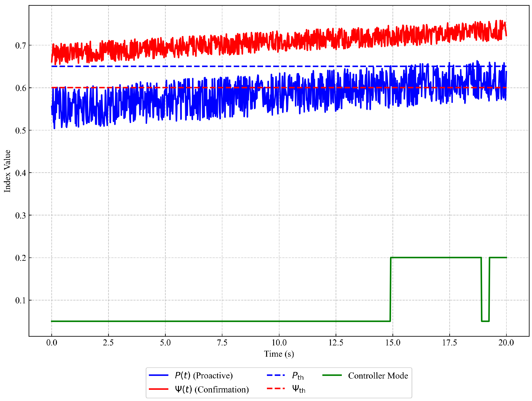Click the 0.2 tick label on y-axis
The width and height of the screenshot is (532, 401).
click(x=20, y=258)
